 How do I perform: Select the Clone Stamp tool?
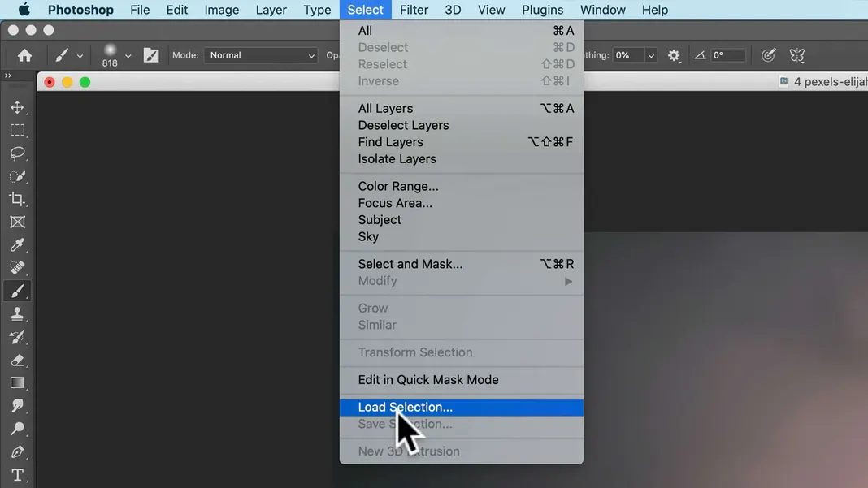pyautogui.click(x=17, y=314)
